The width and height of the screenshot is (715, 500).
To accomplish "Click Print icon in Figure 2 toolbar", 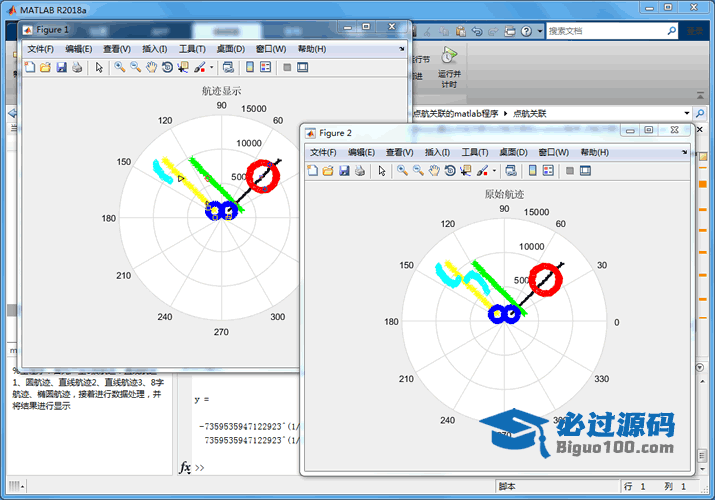I will (360, 171).
